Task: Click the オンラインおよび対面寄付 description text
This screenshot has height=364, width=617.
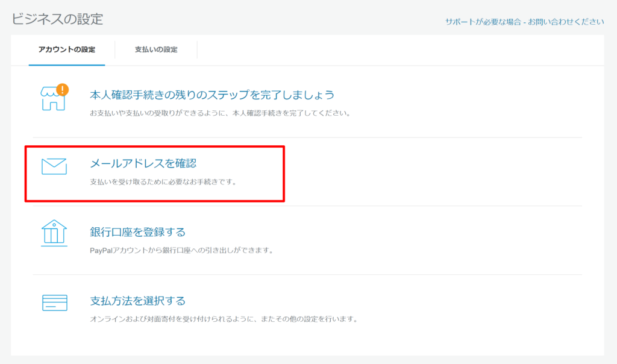Action: (223, 318)
